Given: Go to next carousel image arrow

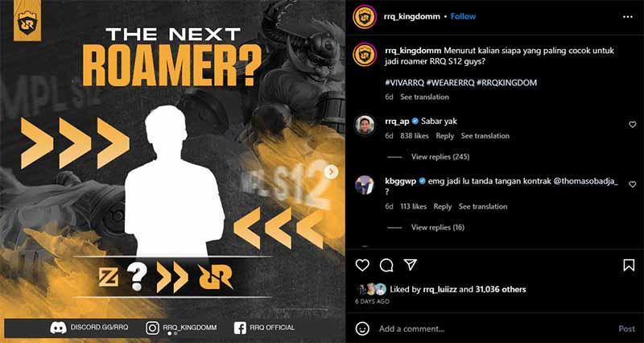Looking at the screenshot, I should point(331,171).
